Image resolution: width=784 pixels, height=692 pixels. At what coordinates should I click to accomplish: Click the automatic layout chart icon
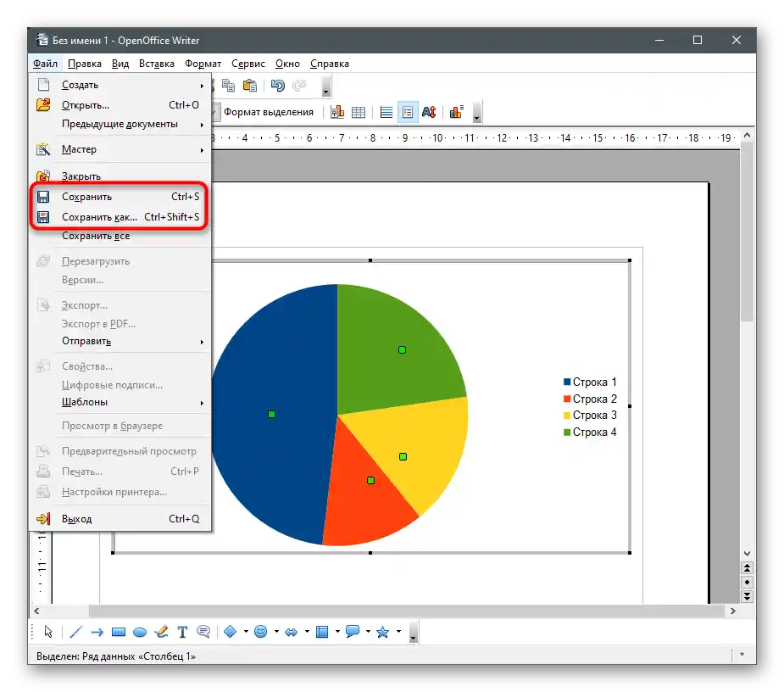[x=457, y=112]
